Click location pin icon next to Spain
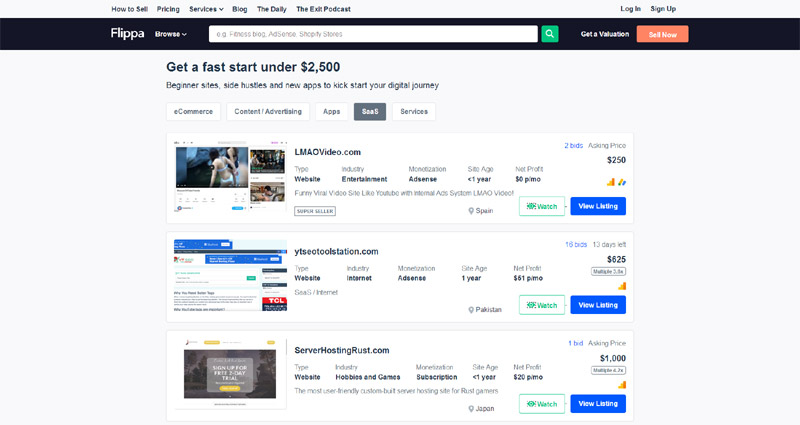Viewport: 800px width, 425px height. coord(471,211)
